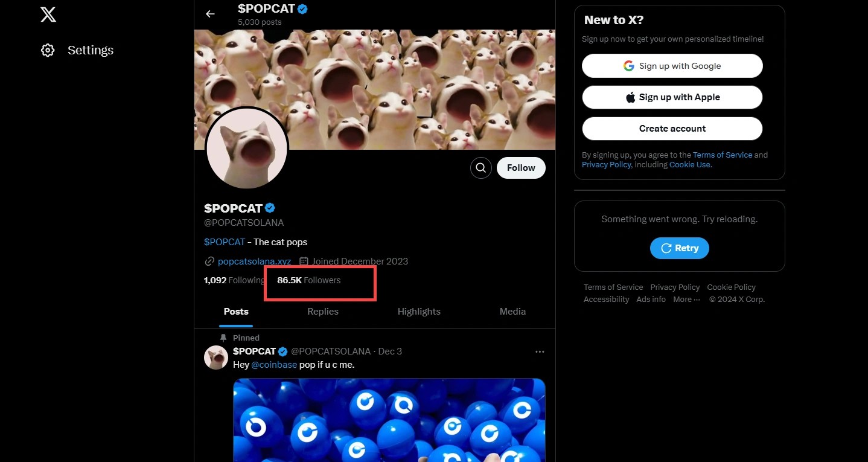The height and width of the screenshot is (462, 868).
Task: Open the $POPCAT profile picture
Action: point(247,149)
